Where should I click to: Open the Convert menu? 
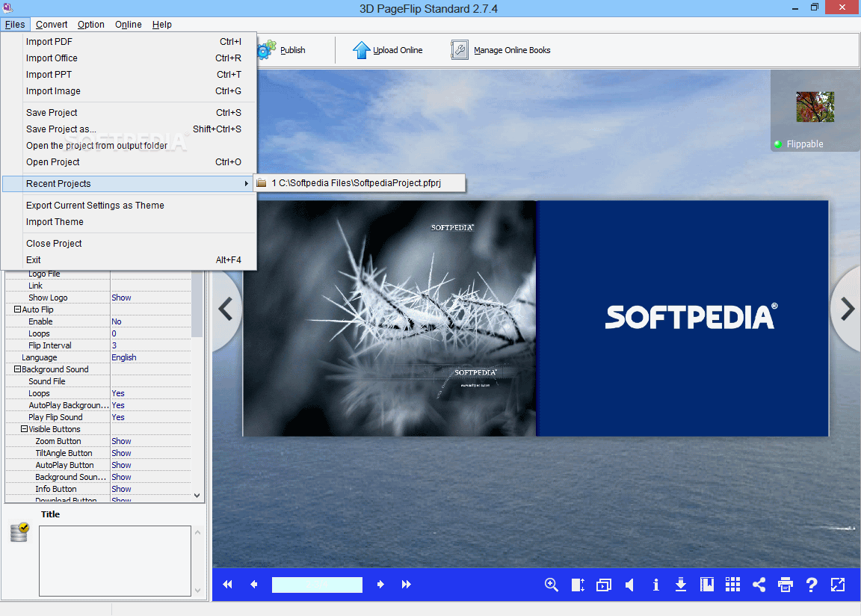pos(52,25)
